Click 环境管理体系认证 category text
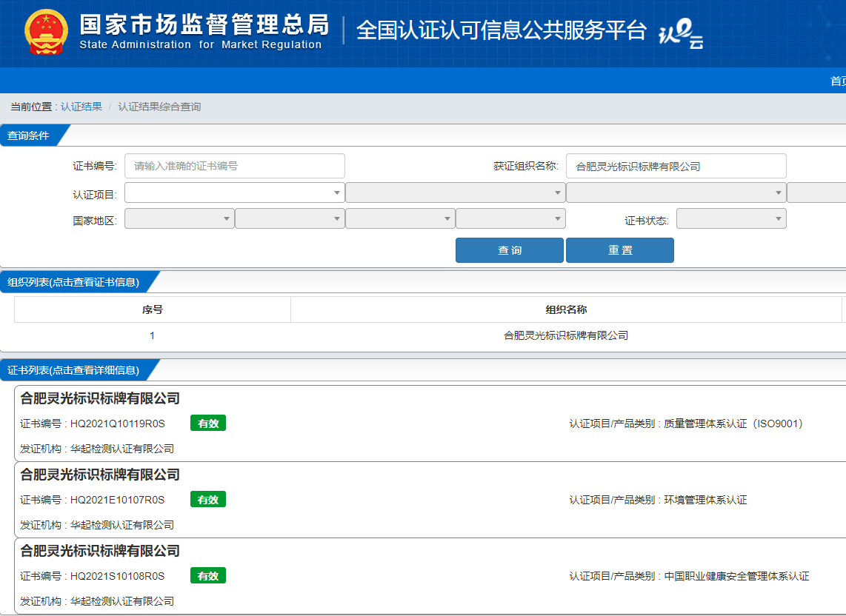This screenshot has height=616, width=846. [705, 500]
